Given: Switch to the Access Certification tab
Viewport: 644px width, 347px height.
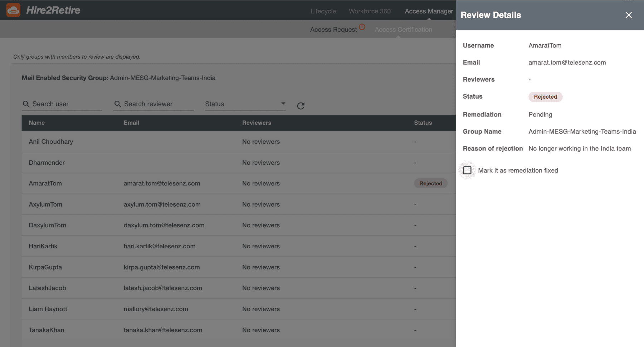Looking at the screenshot, I should click(x=403, y=29).
